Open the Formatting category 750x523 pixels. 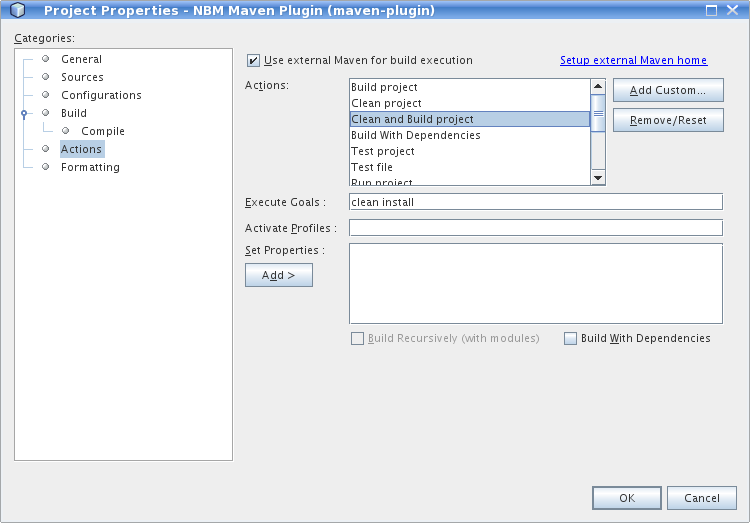pyautogui.click(x=90, y=167)
